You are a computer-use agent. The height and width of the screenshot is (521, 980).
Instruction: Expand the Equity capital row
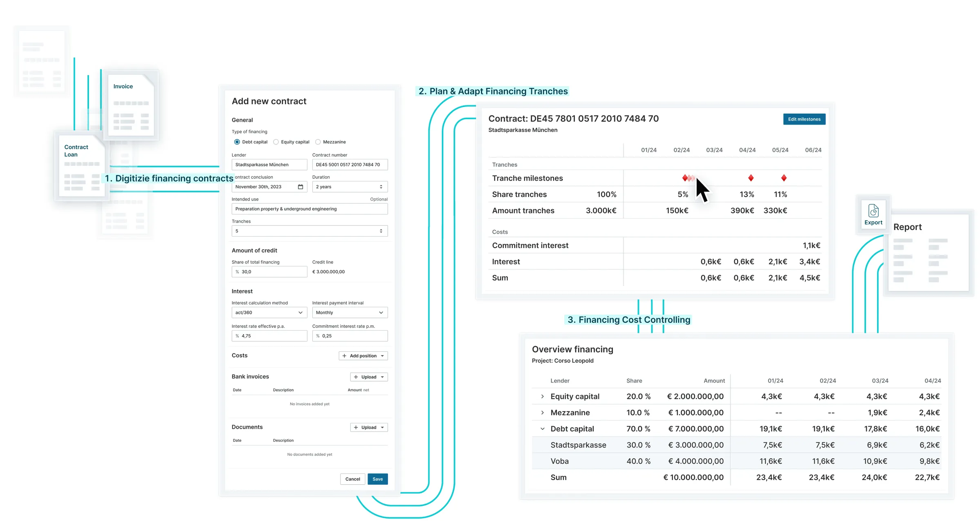tap(542, 396)
